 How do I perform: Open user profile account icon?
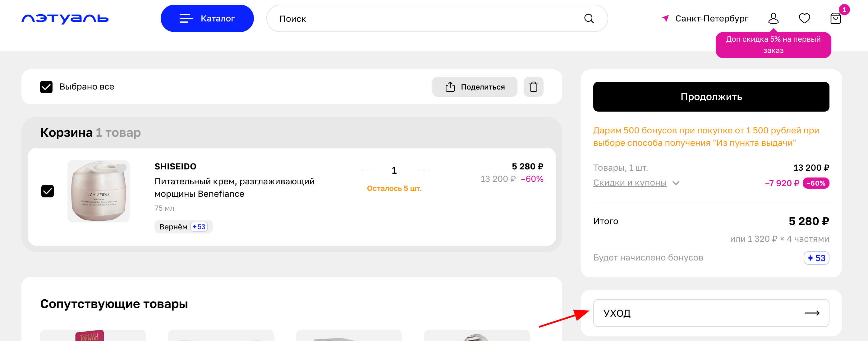pyautogui.click(x=773, y=19)
